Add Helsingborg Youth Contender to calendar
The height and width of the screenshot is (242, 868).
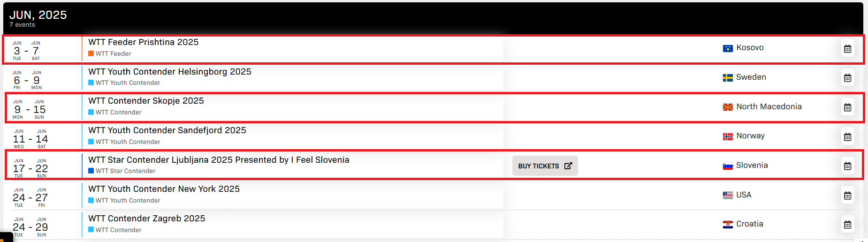coord(847,78)
